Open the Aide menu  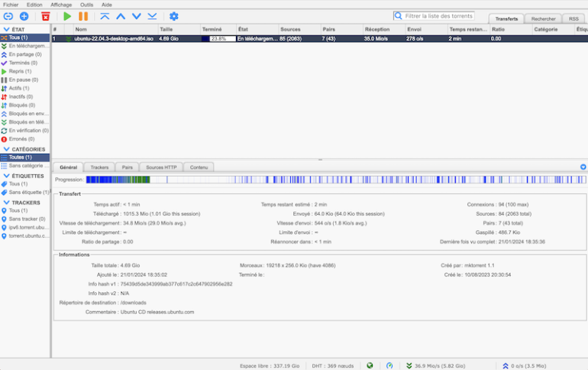pos(107,5)
